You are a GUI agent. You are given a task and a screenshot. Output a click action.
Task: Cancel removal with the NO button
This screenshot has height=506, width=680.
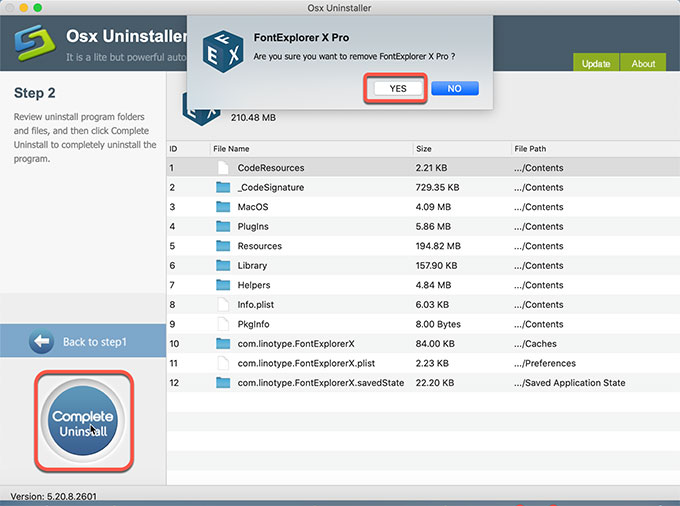pos(455,88)
